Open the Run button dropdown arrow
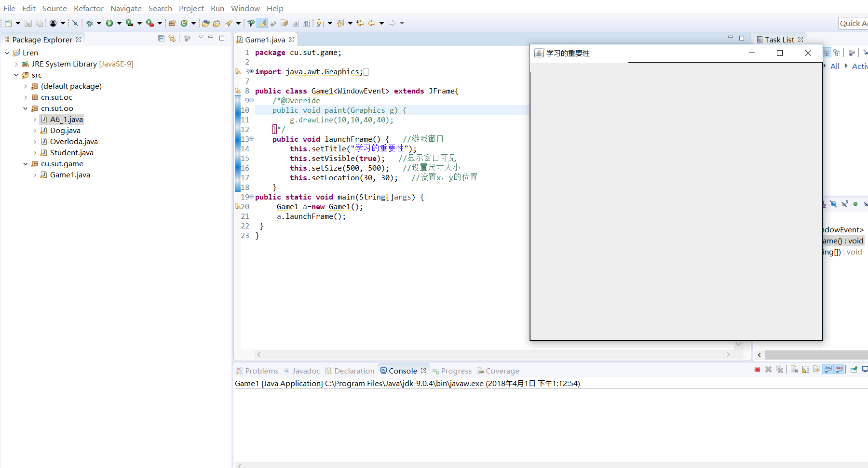The width and height of the screenshot is (868, 468). [x=119, y=23]
